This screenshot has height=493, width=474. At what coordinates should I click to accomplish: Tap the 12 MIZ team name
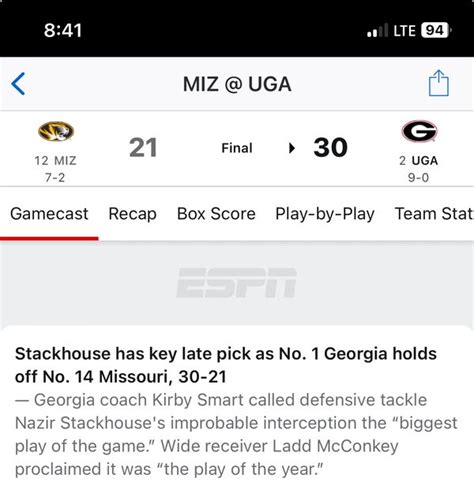click(x=55, y=161)
